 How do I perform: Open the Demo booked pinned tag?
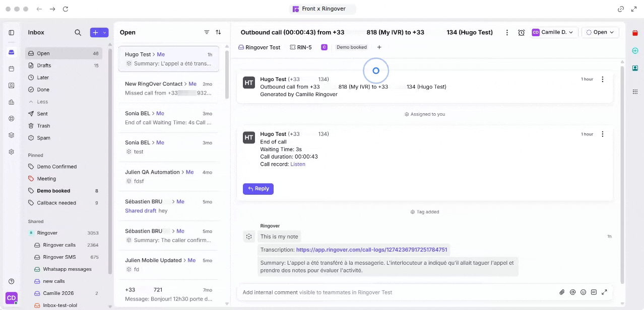pos(65,191)
